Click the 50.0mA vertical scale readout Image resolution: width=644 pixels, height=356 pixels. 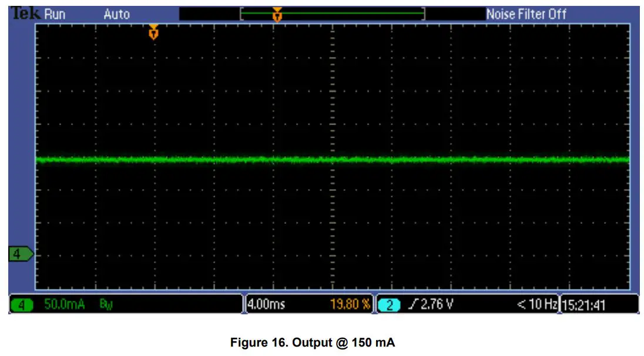(x=65, y=305)
